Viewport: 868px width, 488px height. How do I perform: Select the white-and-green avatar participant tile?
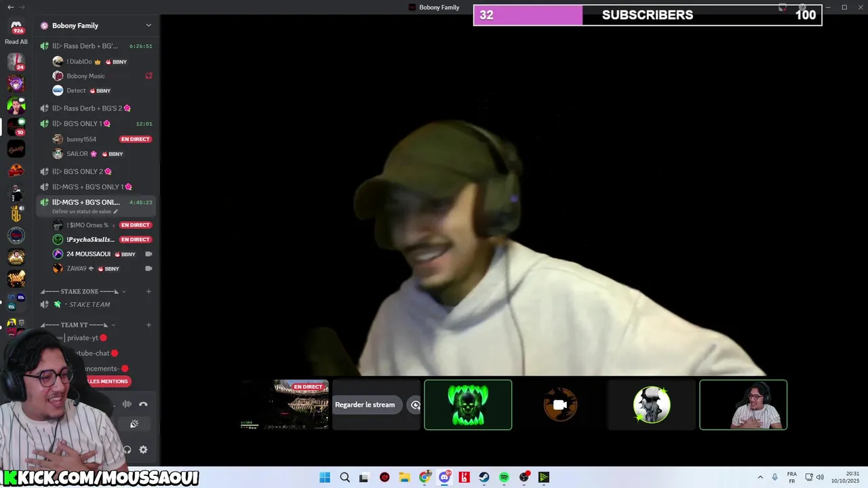click(x=652, y=405)
